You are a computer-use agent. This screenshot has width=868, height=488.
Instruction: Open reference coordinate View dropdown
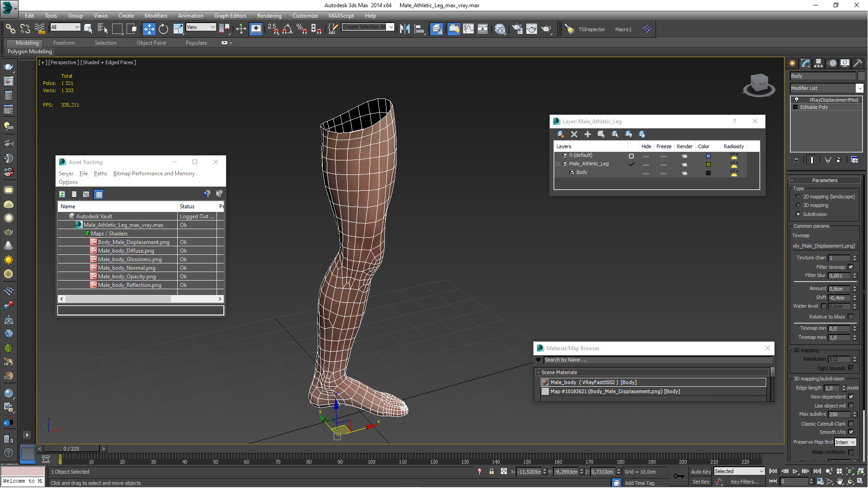(201, 27)
